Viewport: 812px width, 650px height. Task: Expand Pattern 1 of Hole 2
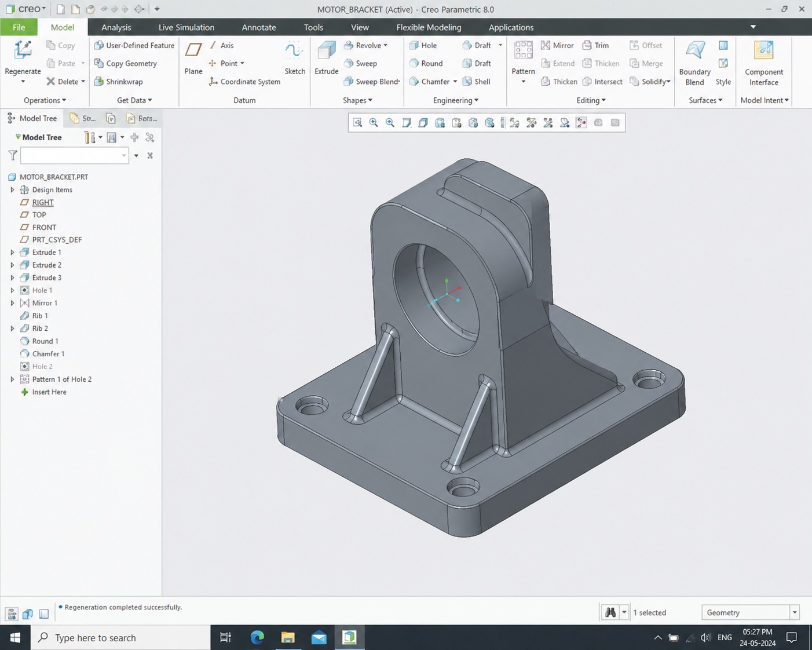point(12,379)
